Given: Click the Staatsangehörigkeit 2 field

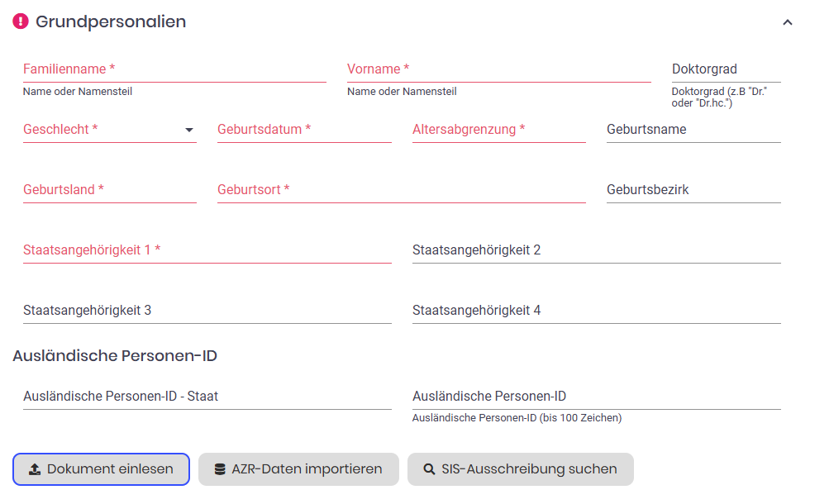Looking at the screenshot, I should (596, 250).
